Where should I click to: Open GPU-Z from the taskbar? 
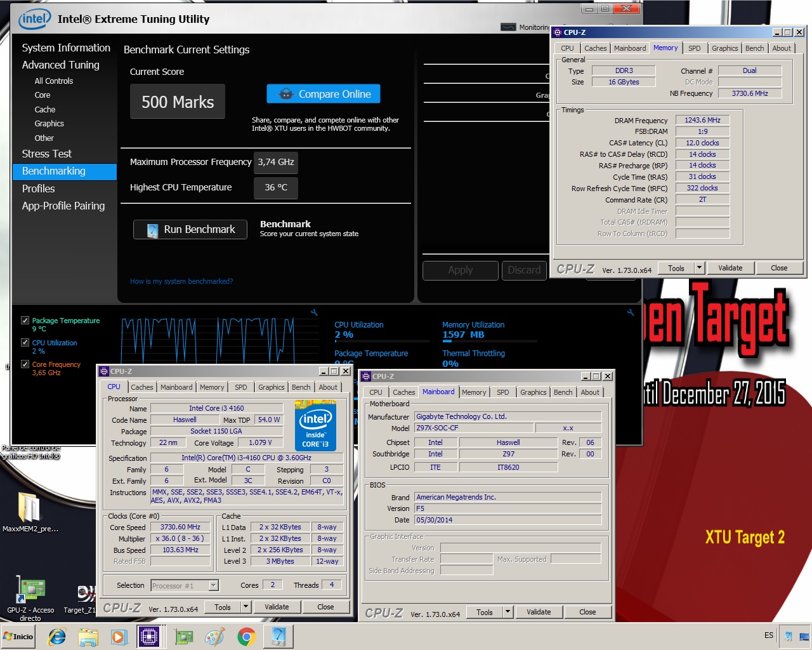tap(184, 637)
